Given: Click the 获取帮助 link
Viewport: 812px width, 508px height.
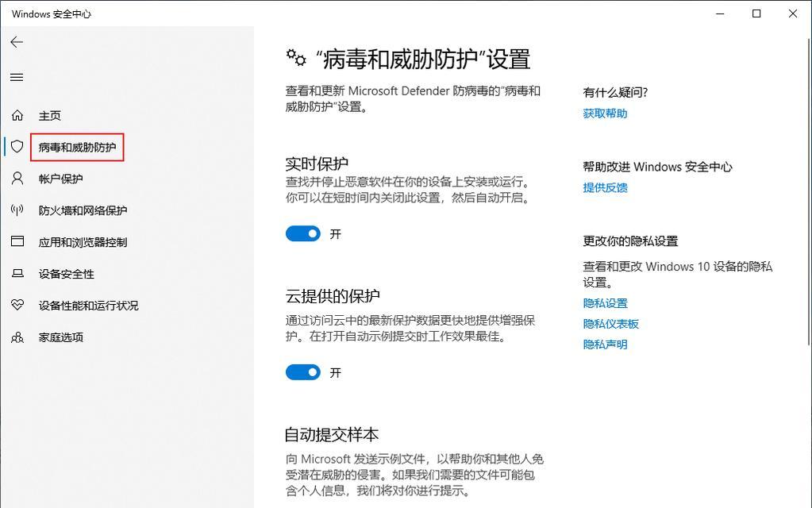Looking at the screenshot, I should pyautogui.click(x=605, y=114).
